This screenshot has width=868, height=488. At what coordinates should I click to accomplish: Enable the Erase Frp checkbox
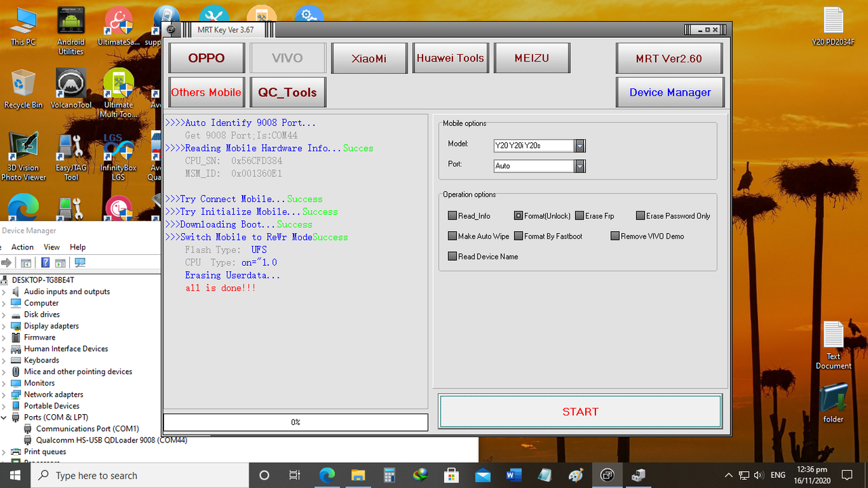pos(579,216)
